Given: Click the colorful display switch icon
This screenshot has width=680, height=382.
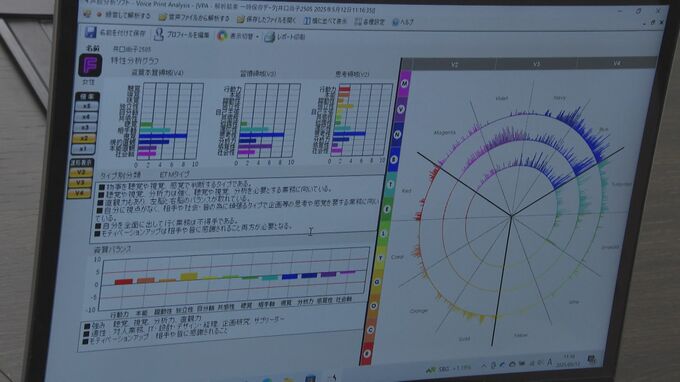Looking at the screenshot, I should pos(222,36).
